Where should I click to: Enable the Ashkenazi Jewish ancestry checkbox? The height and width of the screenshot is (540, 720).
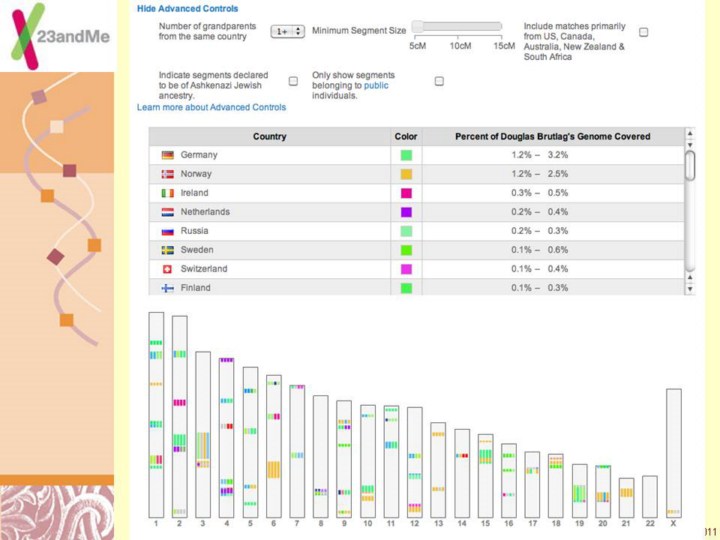click(x=293, y=81)
